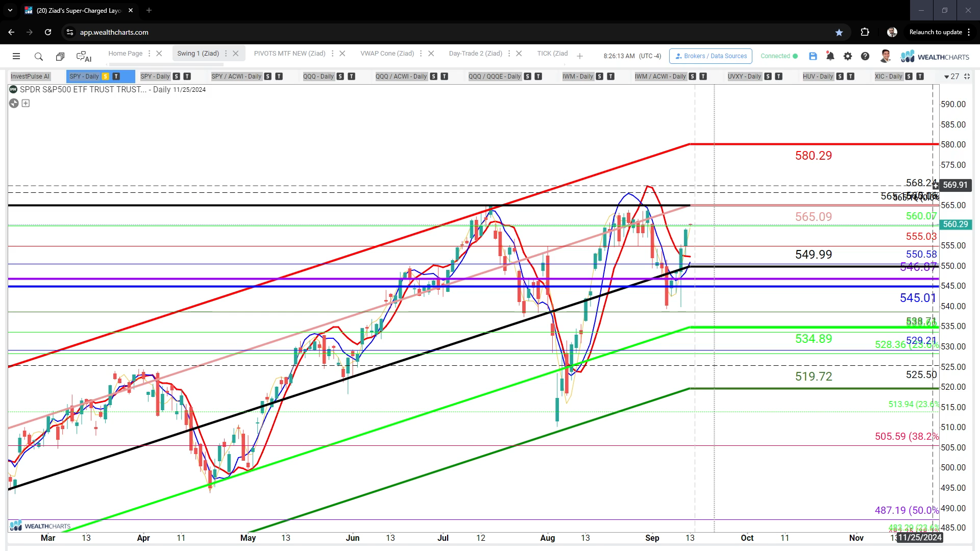The image size is (980, 551).
Task: Toggle the T badge on QQQ - Daily
Action: click(351, 77)
